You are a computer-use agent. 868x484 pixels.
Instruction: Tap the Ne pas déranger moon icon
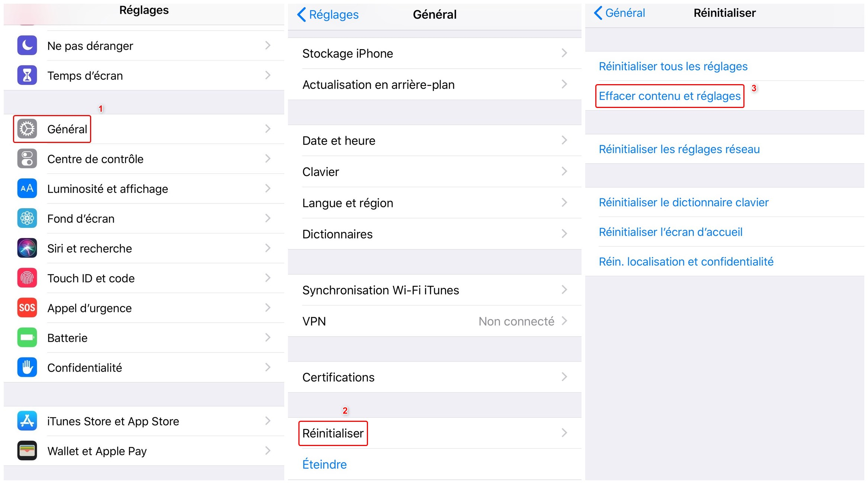(x=27, y=45)
